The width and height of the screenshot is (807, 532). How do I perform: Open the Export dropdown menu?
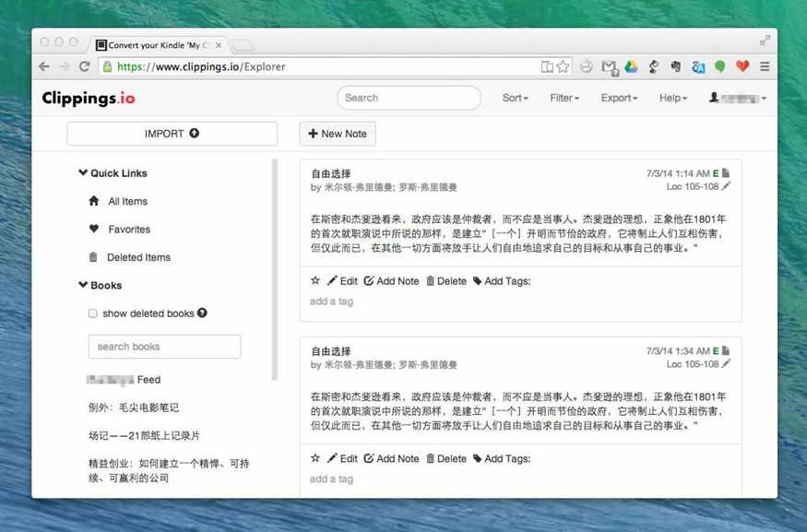click(619, 98)
